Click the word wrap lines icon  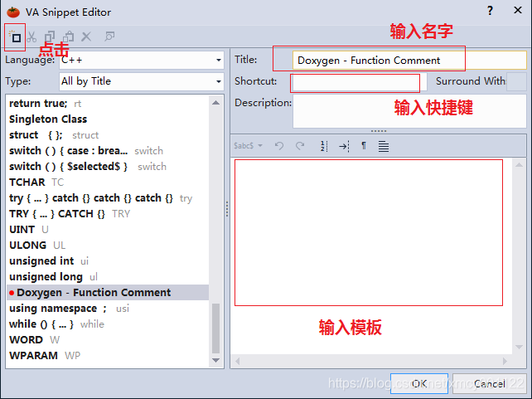tap(384, 146)
